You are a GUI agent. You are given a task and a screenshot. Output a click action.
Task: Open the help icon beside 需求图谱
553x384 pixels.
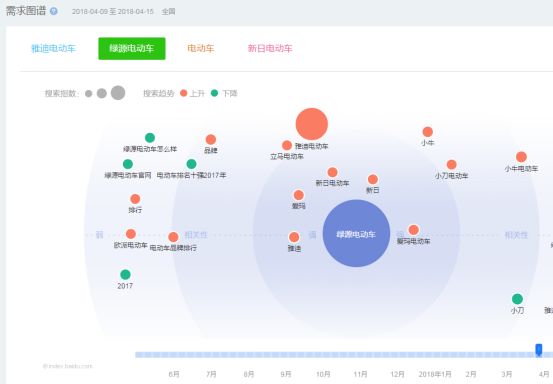coord(54,11)
